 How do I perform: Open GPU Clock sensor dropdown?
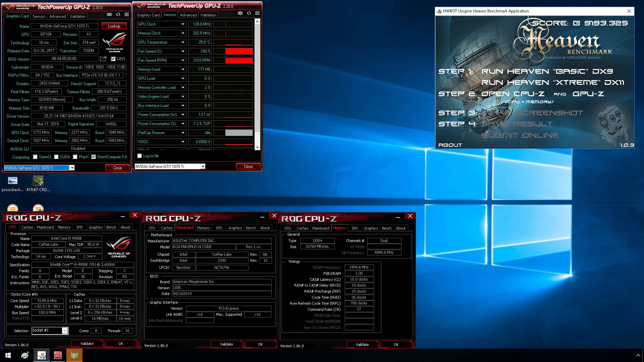[183, 24]
